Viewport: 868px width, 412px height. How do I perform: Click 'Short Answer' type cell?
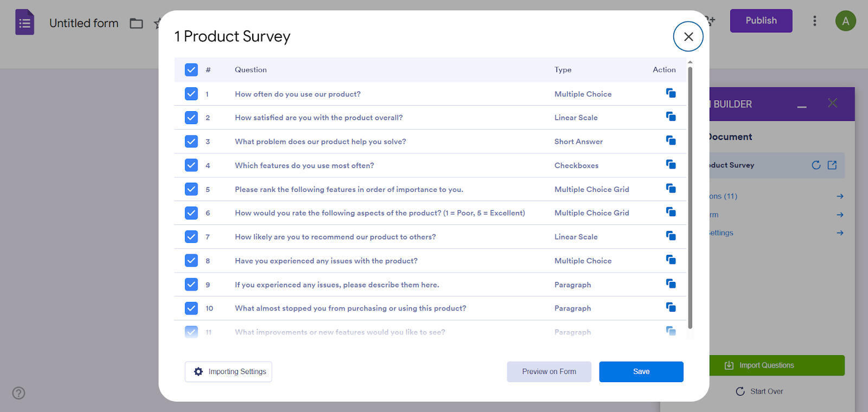point(578,142)
